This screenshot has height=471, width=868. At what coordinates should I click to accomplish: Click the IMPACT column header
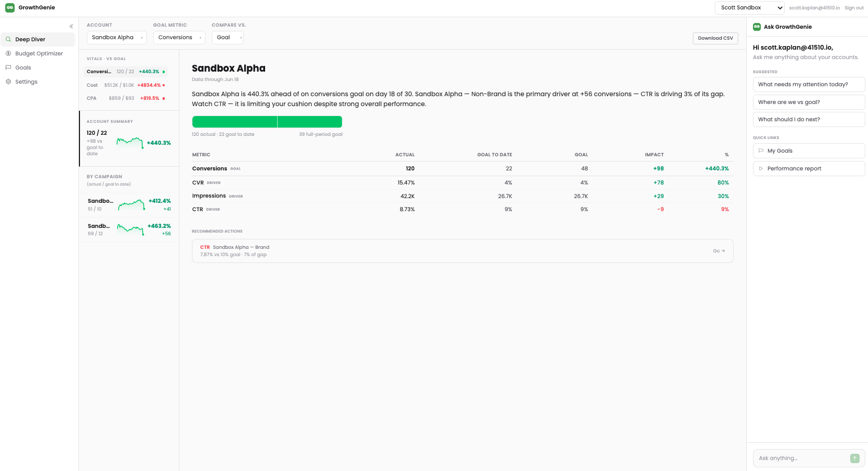pyautogui.click(x=654, y=155)
